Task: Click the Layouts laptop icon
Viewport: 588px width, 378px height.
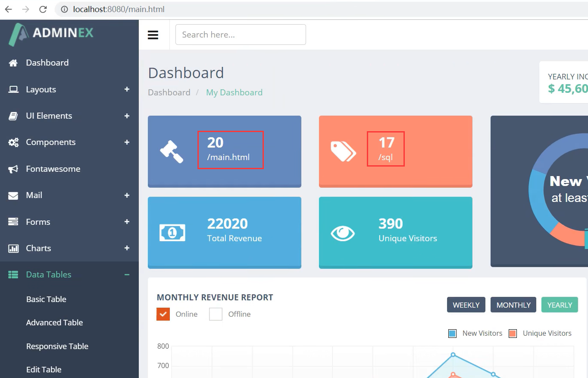Action: pyautogui.click(x=13, y=89)
